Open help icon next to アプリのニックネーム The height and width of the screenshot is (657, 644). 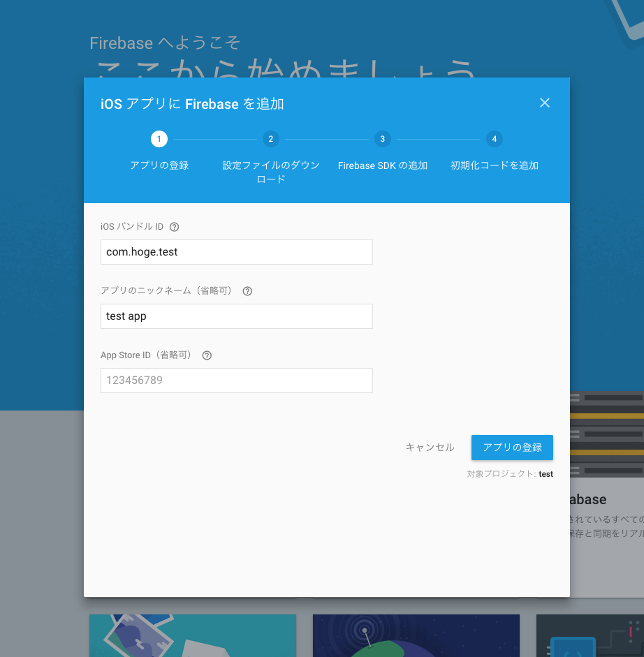(247, 290)
